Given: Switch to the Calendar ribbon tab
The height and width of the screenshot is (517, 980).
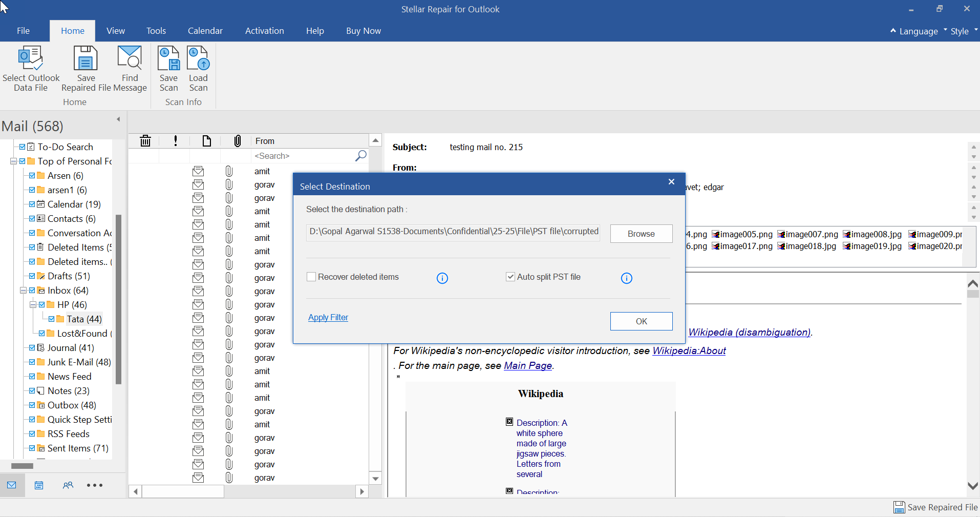Looking at the screenshot, I should coord(205,31).
